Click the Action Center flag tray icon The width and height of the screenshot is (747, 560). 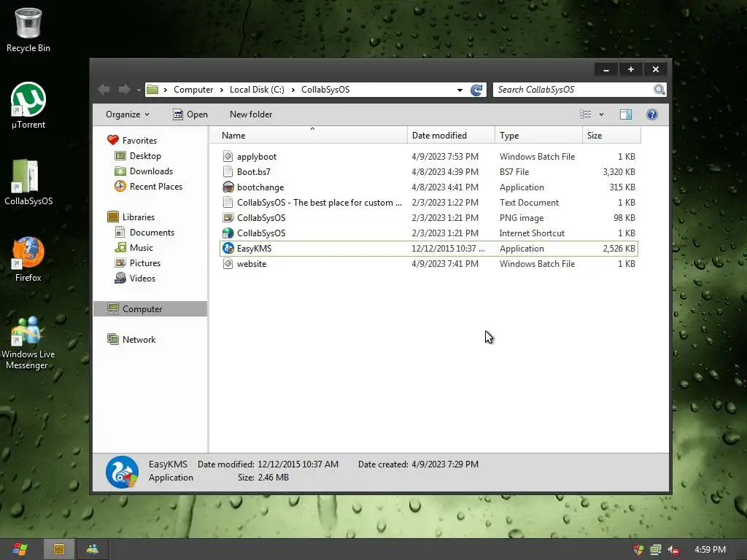pyautogui.click(x=638, y=550)
